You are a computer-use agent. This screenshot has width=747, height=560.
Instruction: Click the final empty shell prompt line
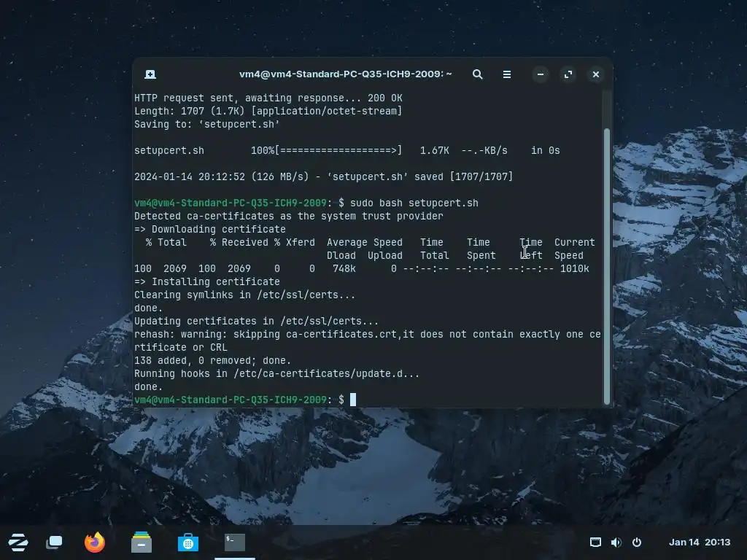click(x=245, y=400)
